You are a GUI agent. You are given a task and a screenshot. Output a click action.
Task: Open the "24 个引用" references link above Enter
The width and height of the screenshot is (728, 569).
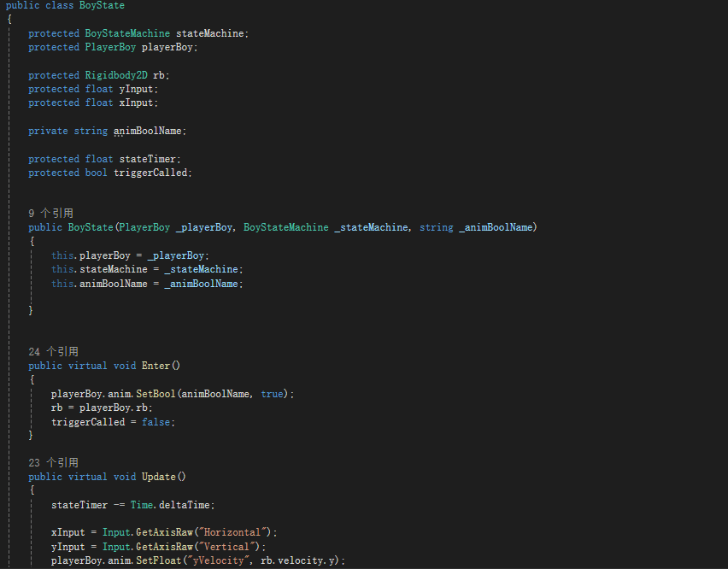[x=53, y=351]
